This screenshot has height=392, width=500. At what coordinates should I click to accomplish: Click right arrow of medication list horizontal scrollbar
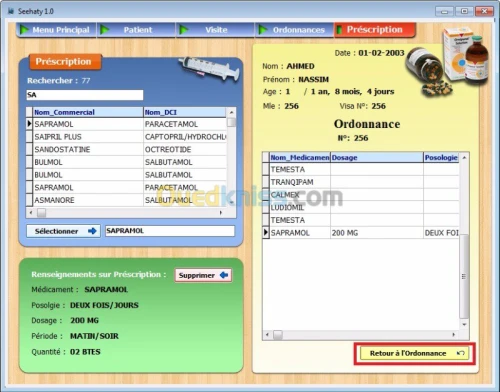[x=221, y=213]
